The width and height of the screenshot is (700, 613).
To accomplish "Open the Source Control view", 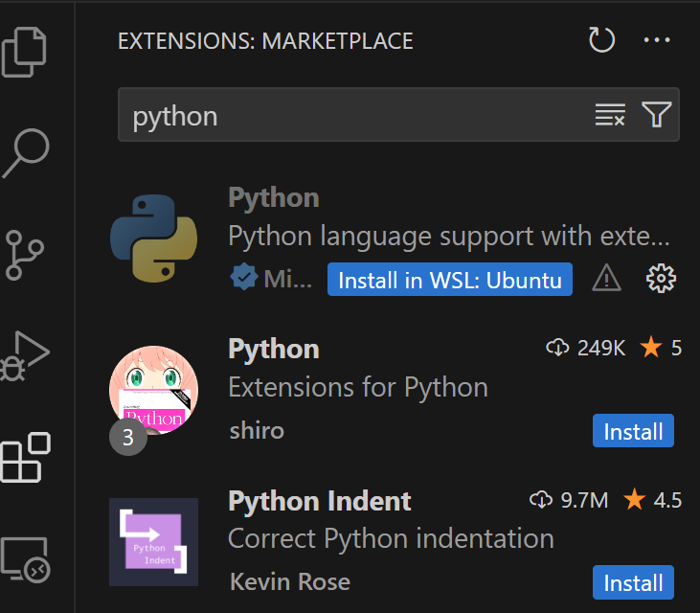I will point(25,255).
